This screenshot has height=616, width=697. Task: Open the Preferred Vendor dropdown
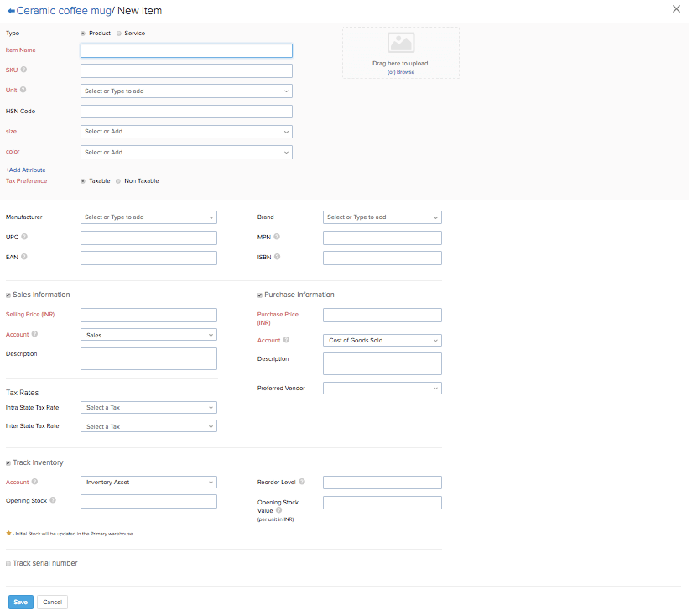click(x=382, y=388)
